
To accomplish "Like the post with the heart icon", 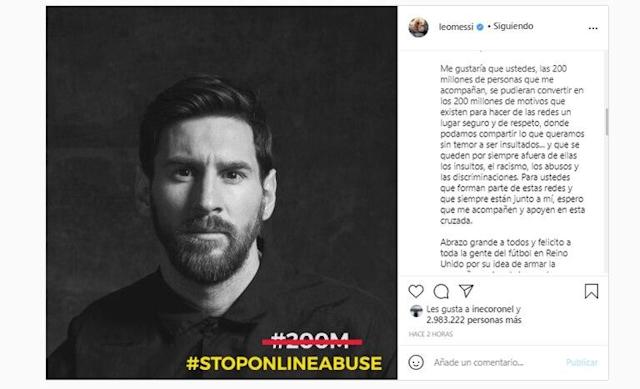I will coord(416,291).
